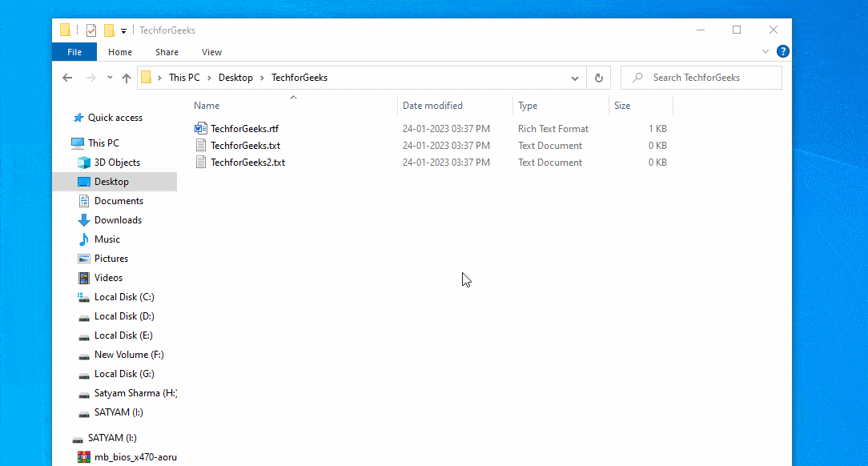Screen dimensions: 868x466
Task: Expand the chevron after Desktop breadcrumb
Action: tap(263, 78)
